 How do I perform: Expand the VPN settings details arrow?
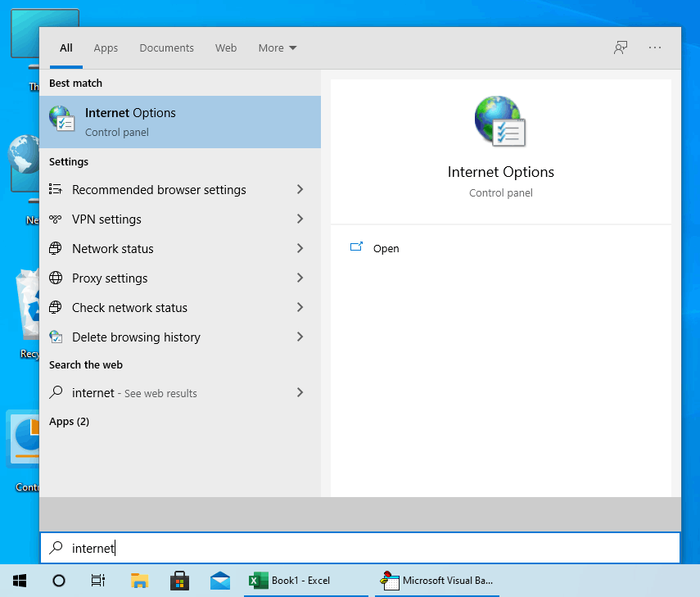[x=300, y=219]
